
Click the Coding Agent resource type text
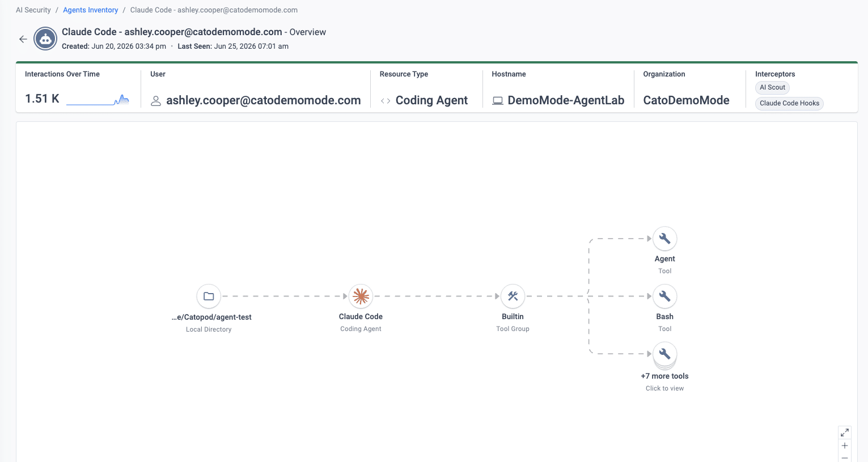click(x=431, y=100)
